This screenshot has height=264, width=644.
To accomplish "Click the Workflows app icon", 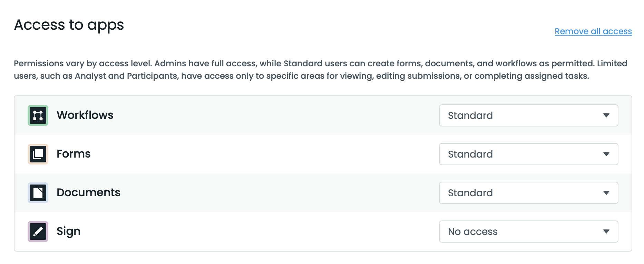I will pyautogui.click(x=38, y=115).
